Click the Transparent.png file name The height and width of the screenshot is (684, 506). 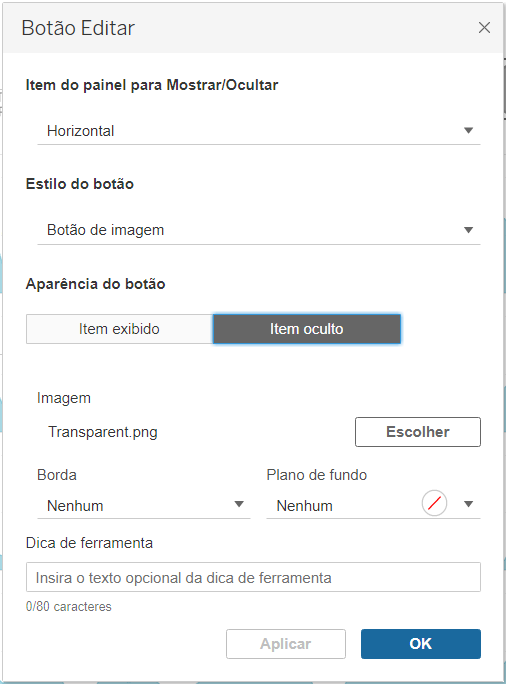(x=103, y=432)
